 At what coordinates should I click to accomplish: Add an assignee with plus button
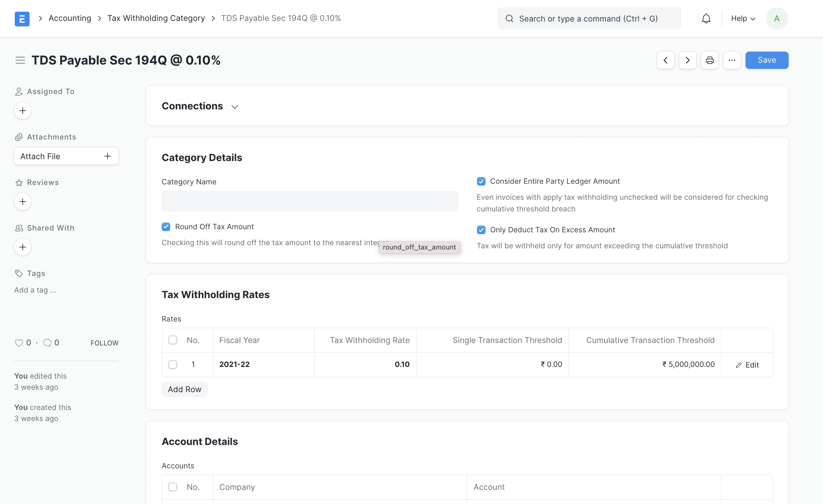coord(23,111)
